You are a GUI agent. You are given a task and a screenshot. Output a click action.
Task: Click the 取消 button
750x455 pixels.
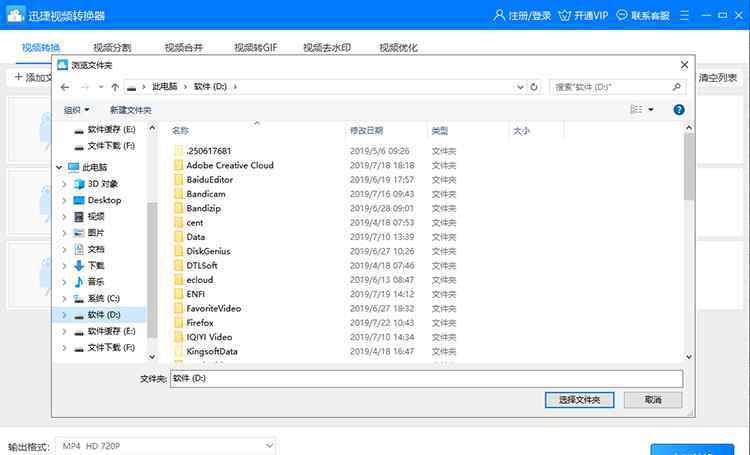point(652,399)
